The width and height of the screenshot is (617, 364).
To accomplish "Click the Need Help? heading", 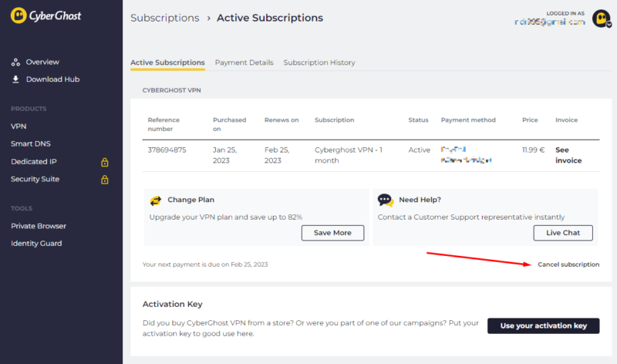I will 420,200.
